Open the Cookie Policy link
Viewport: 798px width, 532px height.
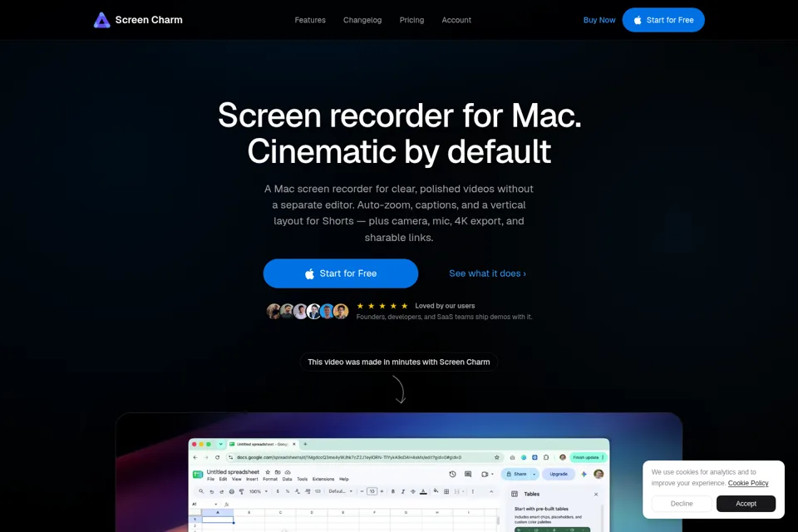pos(747,483)
